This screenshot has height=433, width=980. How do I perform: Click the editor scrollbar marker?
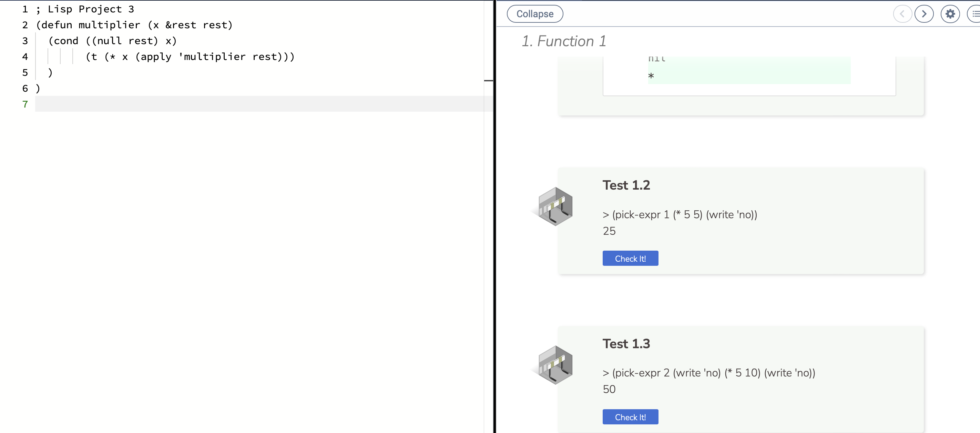[x=489, y=80]
